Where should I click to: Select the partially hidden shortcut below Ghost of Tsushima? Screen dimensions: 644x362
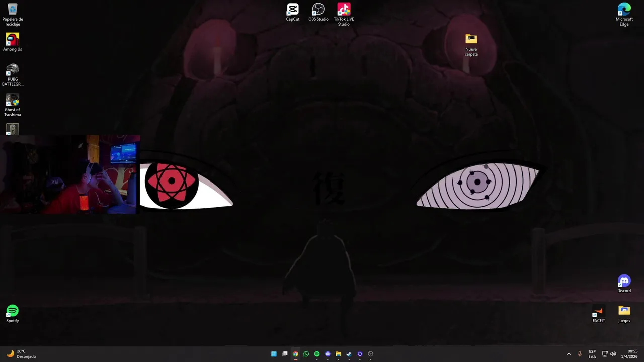[13, 129]
